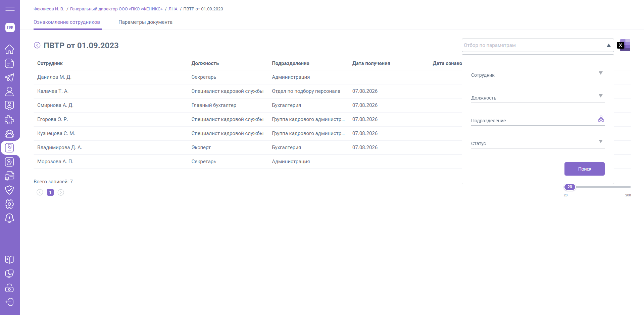
Task: Go back using the circled arrow near title
Action: (37, 45)
